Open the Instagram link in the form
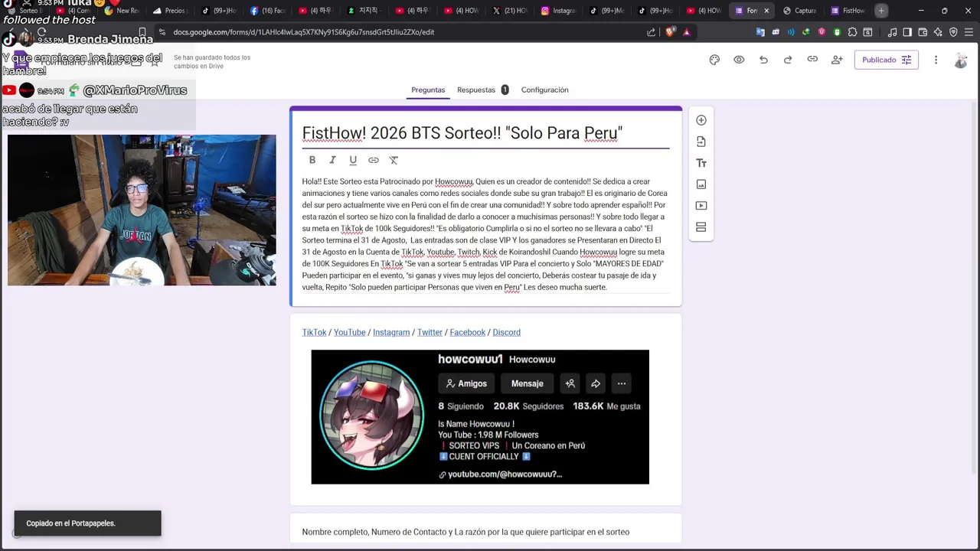Image resolution: width=980 pixels, height=551 pixels. tap(391, 332)
